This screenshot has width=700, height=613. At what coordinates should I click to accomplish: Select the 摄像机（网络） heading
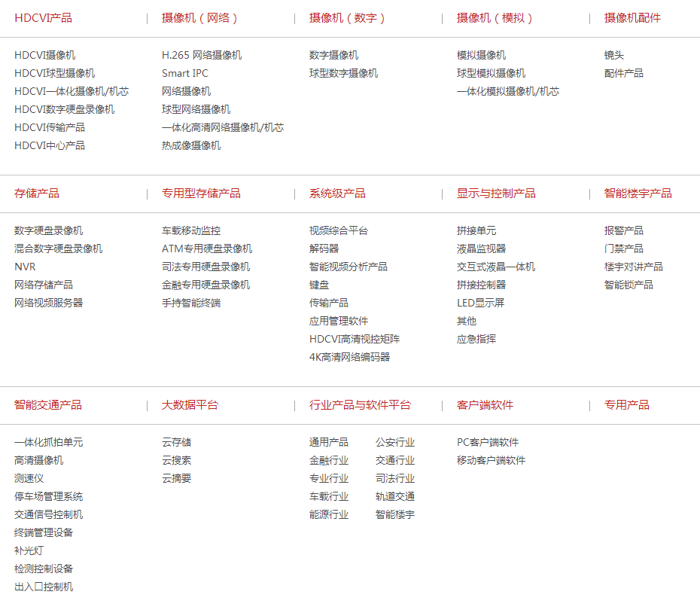(x=199, y=18)
